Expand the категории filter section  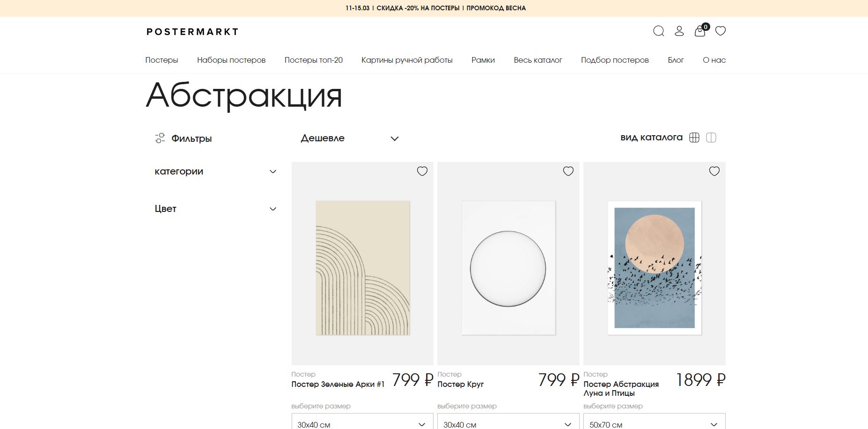[215, 171]
